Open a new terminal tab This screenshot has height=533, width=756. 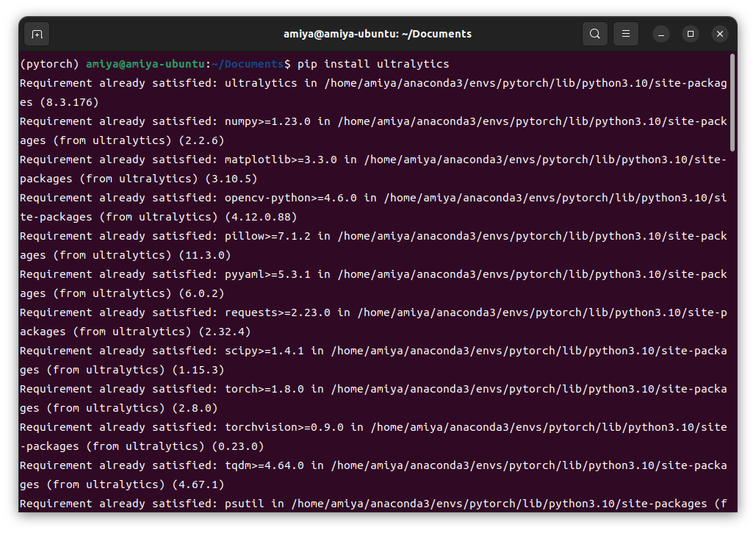pos(35,34)
